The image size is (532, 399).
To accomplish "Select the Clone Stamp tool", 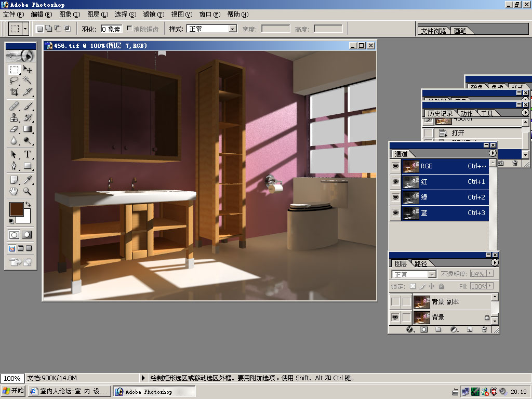I will [14, 118].
